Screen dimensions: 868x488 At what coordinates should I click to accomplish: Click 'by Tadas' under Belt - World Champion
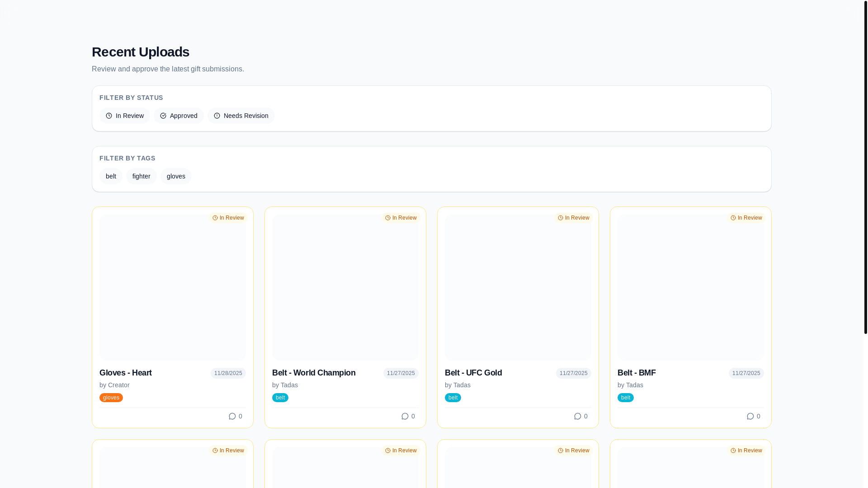tap(285, 385)
